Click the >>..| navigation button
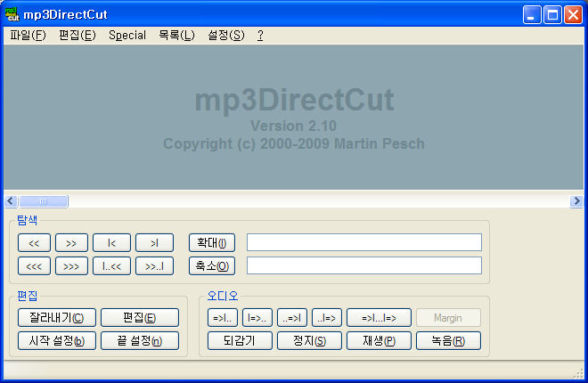The width and height of the screenshot is (588, 383). [154, 266]
